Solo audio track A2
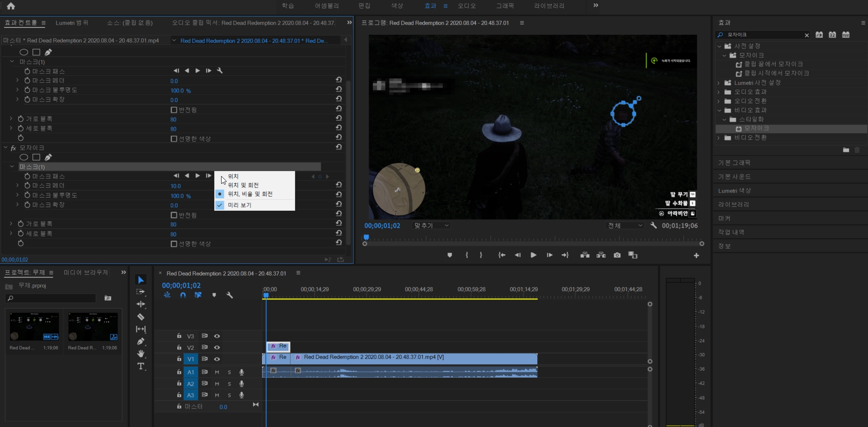868x427 pixels. click(x=229, y=384)
